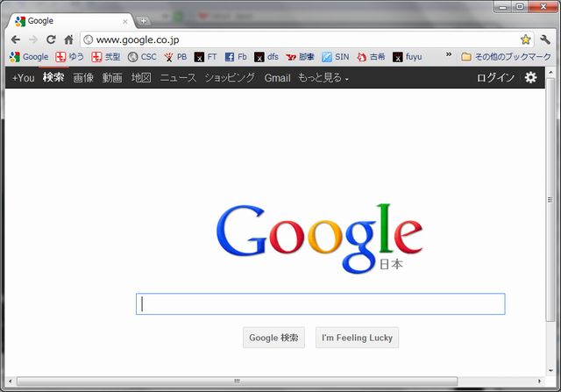The height and width of the screenshot is (392, 561).
Task: Switch to 動画 video search
Action: coord(112,78)
